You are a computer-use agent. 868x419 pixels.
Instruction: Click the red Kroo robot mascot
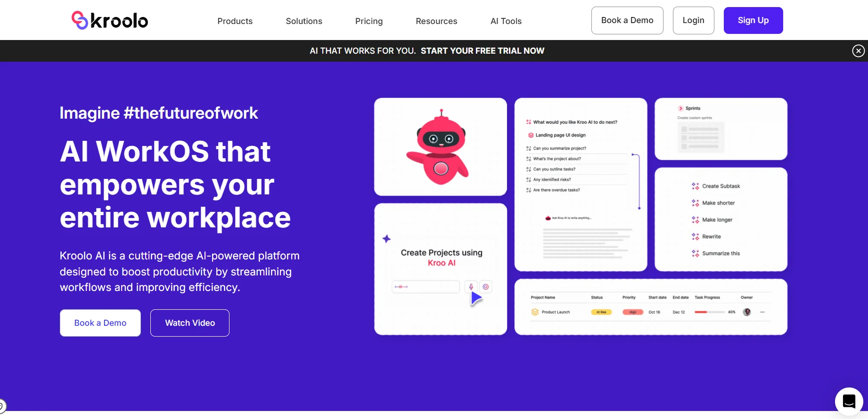click(439, 148)
